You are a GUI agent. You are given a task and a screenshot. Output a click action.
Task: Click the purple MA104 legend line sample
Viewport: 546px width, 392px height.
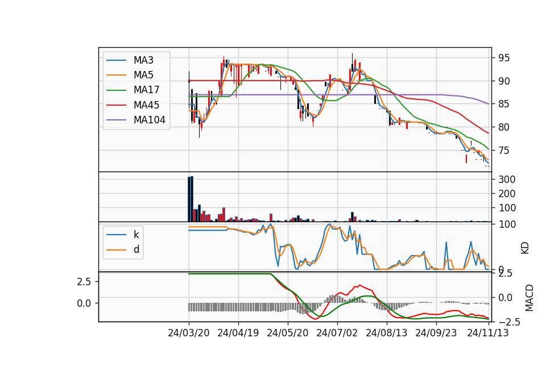pyautogui.click(x=116, y=120)
